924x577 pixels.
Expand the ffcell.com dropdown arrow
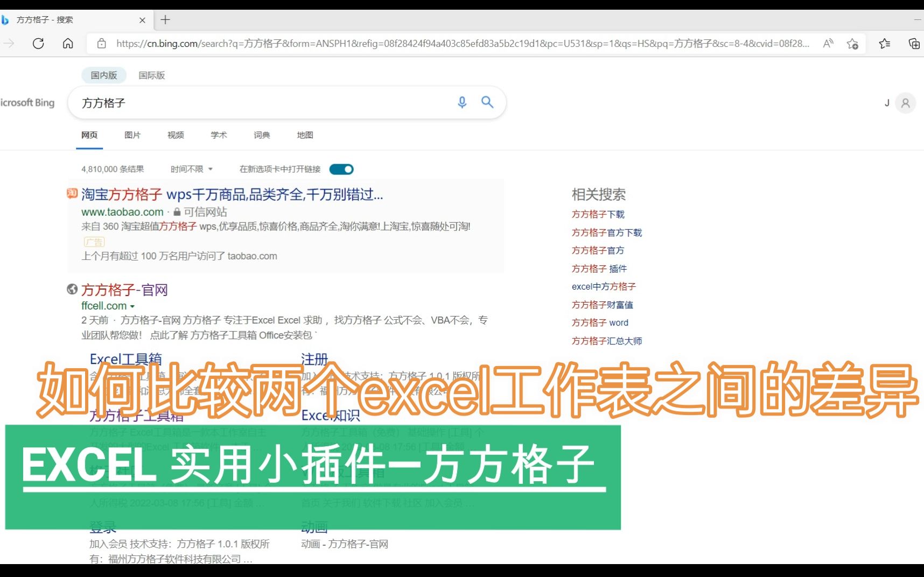(132, 306)
